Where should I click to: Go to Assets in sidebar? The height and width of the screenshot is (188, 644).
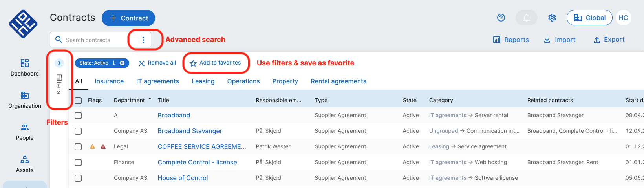point(25,164)
